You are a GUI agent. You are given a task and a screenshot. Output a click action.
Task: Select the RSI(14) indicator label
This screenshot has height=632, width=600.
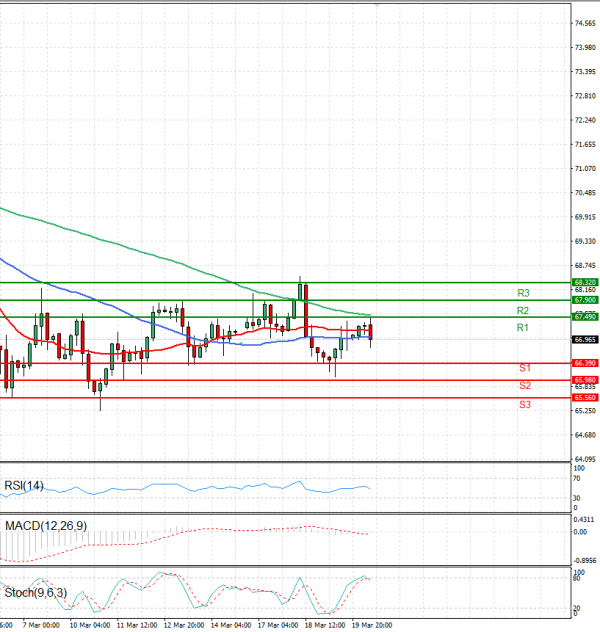[x=26, y=486]
